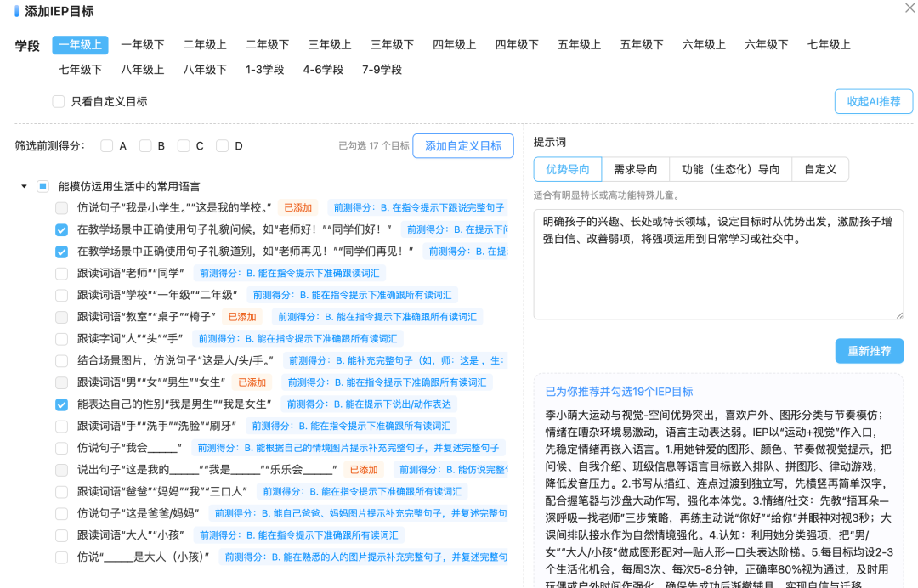
Task: Click the prompt textarea resize handle
Action: [x=899, y=315]
